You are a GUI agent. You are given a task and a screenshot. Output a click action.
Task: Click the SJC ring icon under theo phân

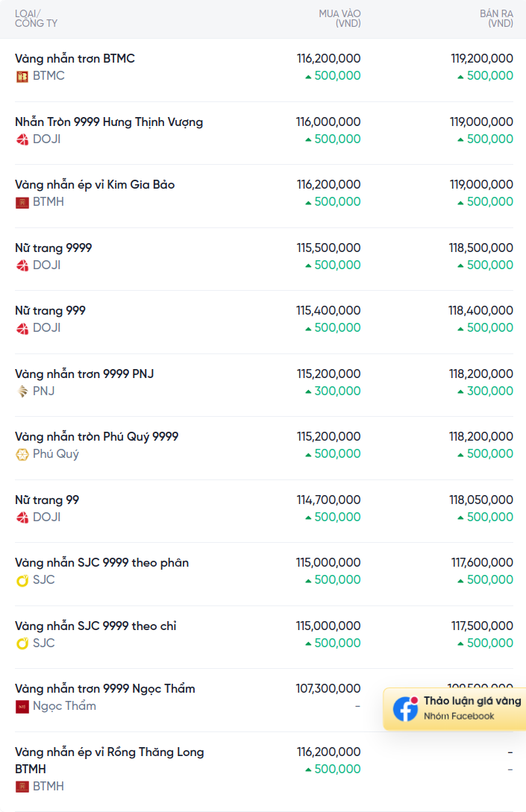point(22,581)
